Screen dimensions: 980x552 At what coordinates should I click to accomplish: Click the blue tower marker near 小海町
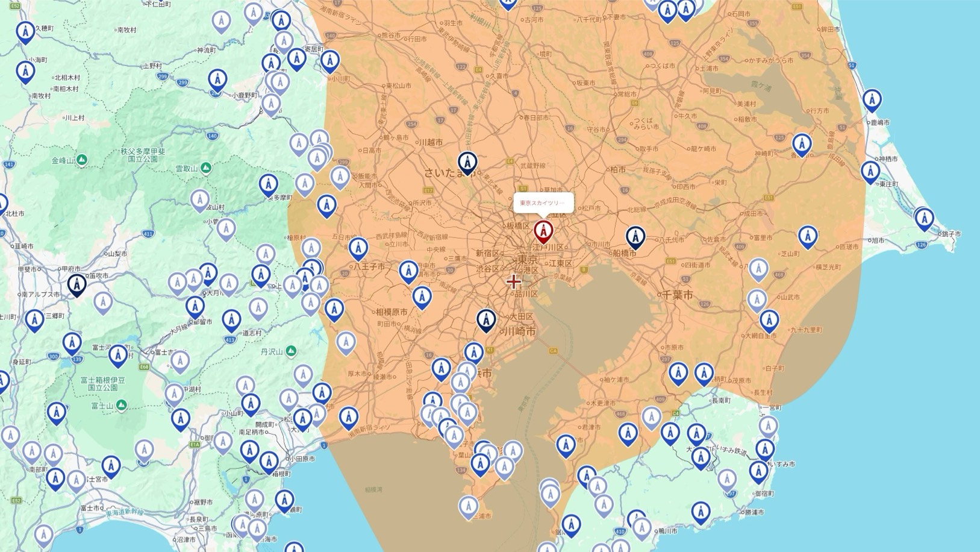[x=25, y=72]
